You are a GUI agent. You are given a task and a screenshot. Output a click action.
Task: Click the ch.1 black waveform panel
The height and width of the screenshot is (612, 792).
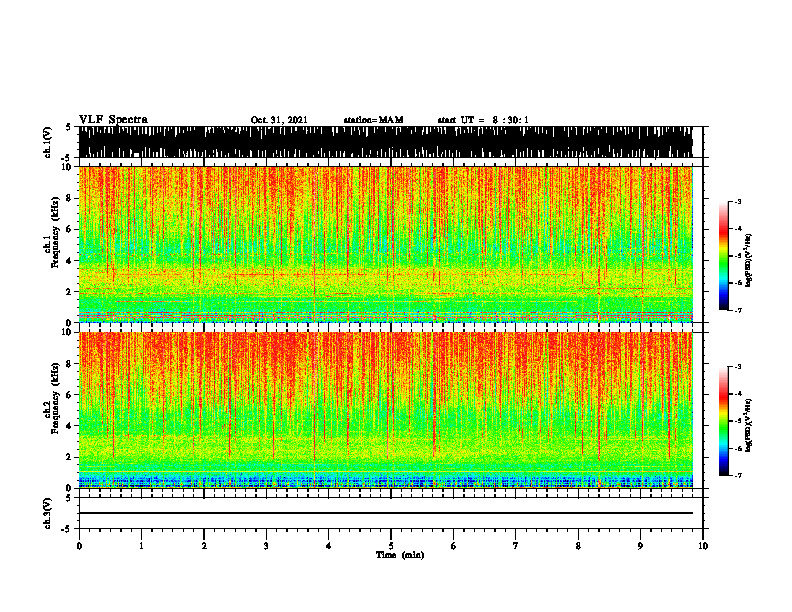pos(385,142)
